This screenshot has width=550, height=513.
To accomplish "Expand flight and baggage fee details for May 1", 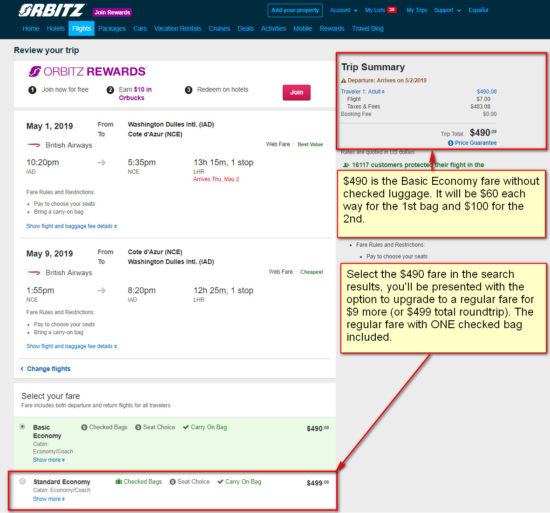I will (x=72, y=226).
